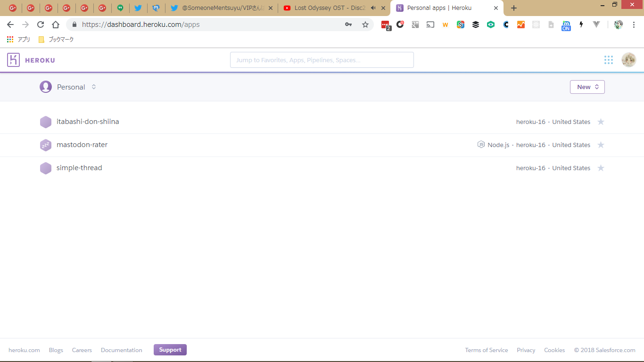This screenshot has height=362, width=644.
Task: Click the Vue devtools extension icon
Action: click(x=596, y=25)
